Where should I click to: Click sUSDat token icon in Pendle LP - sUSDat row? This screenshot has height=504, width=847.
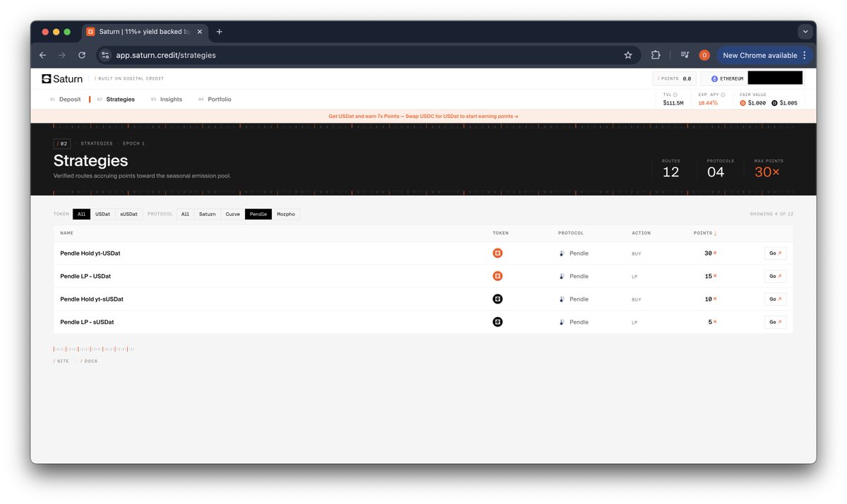(498, 322)
